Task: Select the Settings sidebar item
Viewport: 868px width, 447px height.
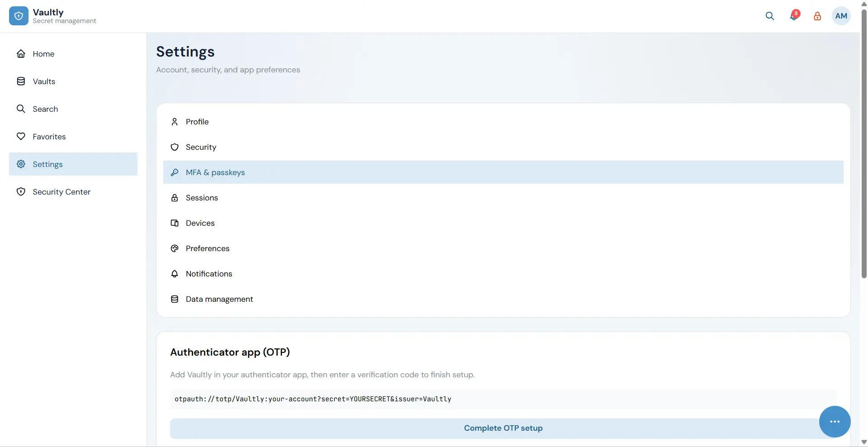Action: 73,164
